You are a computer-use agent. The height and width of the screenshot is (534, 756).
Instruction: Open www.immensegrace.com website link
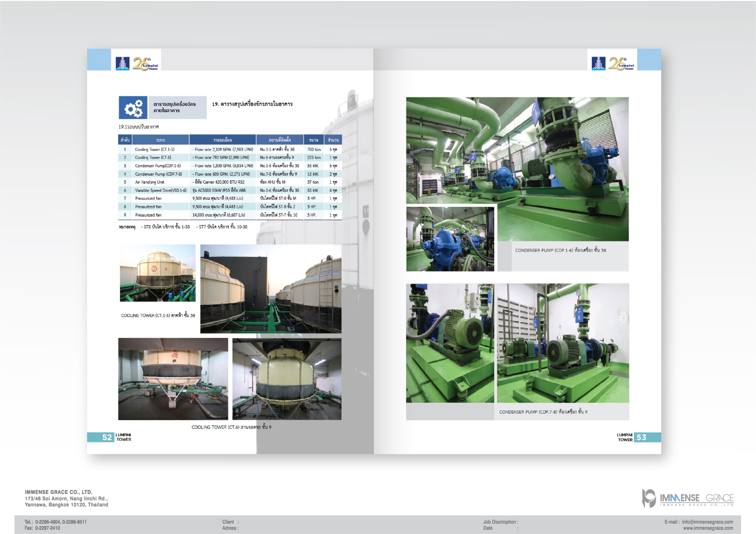click(708, 528)
